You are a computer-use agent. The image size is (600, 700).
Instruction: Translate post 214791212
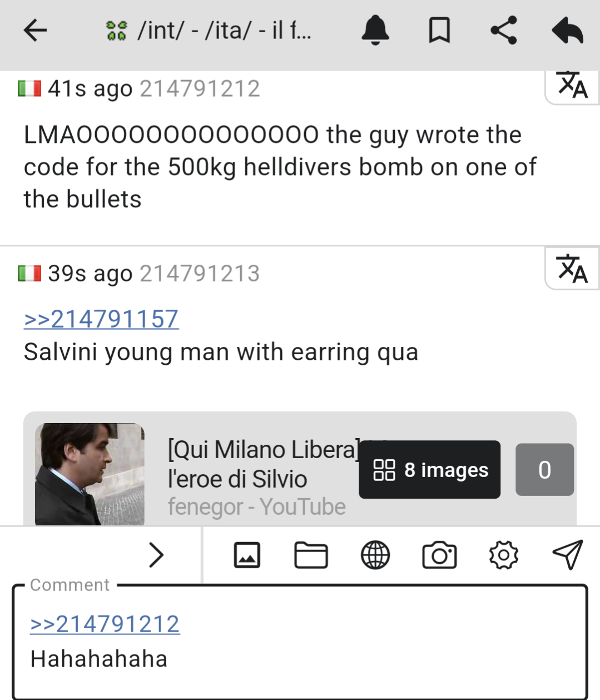(x=572, y=86)
